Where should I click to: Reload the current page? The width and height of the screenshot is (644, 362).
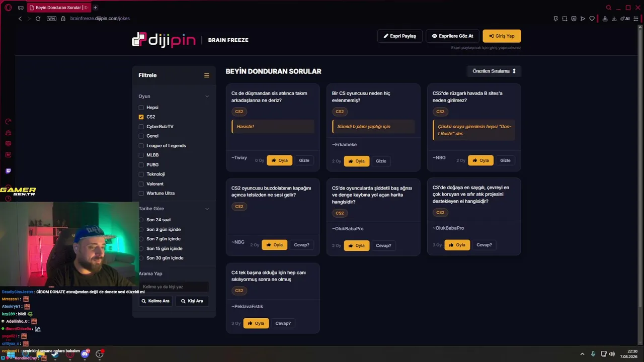(38, 19)
